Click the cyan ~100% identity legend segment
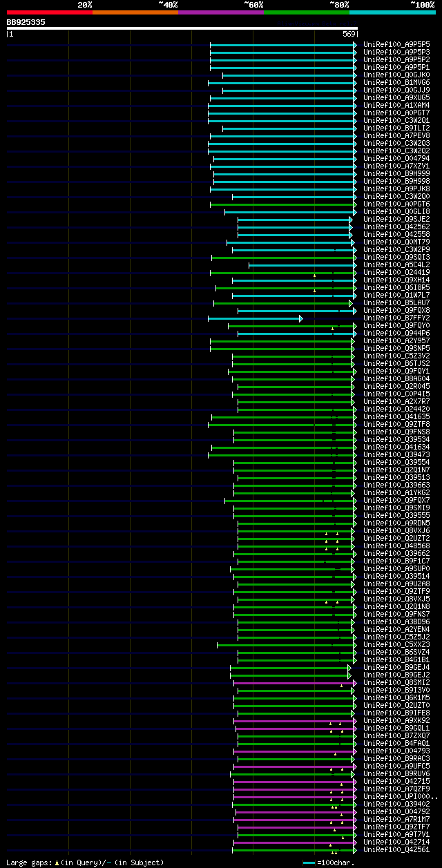 [392, 12]
